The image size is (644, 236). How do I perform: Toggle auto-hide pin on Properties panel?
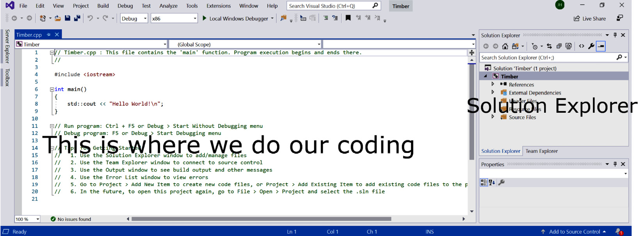pyautogui.click(x=615, y=164)
